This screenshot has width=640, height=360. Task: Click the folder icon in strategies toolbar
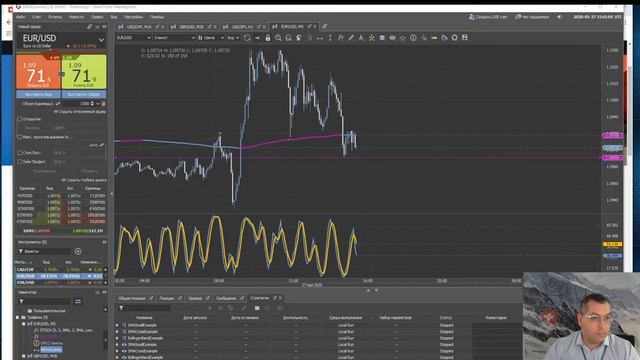[257, 308]
